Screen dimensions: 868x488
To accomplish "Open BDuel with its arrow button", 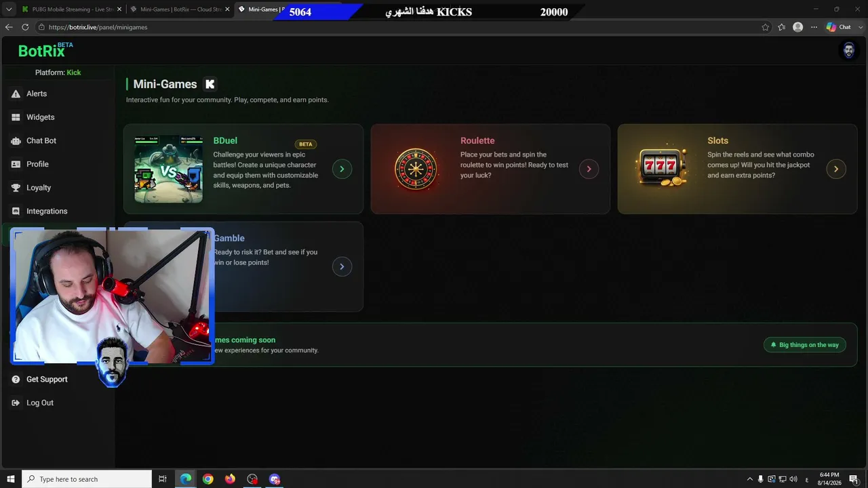I will coord(342,169).
